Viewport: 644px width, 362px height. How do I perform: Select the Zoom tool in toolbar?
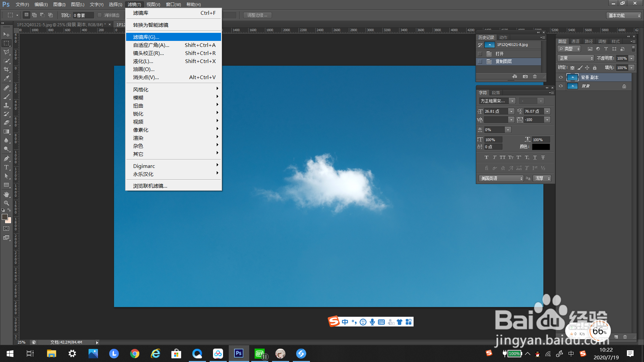(6, 203)
